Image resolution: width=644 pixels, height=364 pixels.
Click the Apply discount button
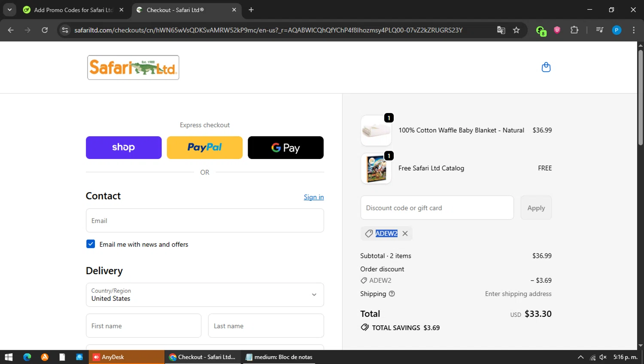coord(536,208)
